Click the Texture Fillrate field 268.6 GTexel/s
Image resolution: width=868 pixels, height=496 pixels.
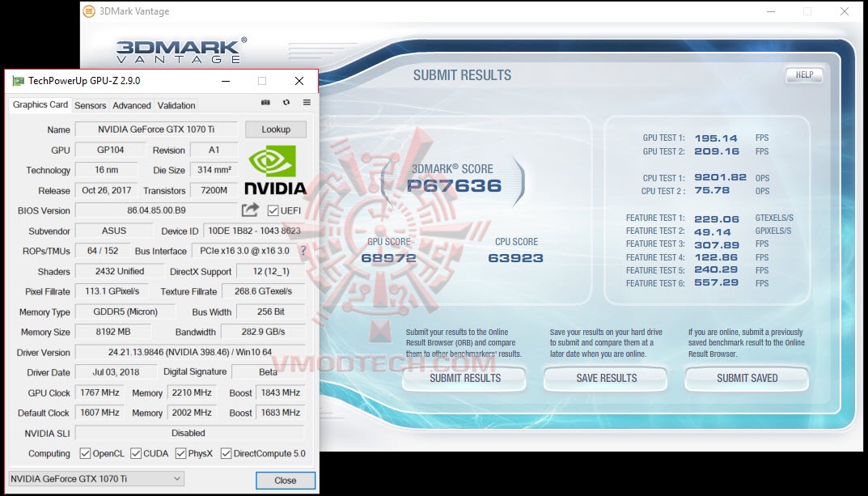click(x=263, y=291)
